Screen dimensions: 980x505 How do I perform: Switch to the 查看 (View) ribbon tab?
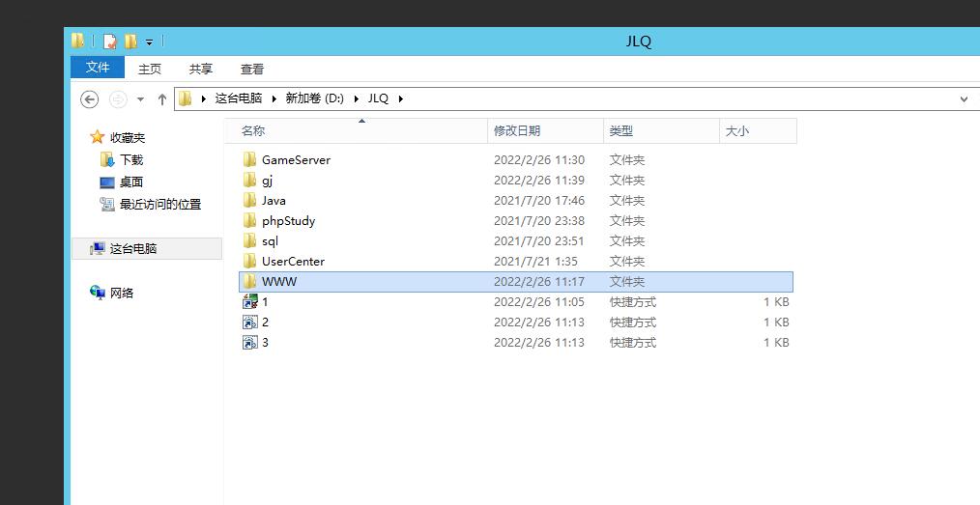(x=252, y=70)
